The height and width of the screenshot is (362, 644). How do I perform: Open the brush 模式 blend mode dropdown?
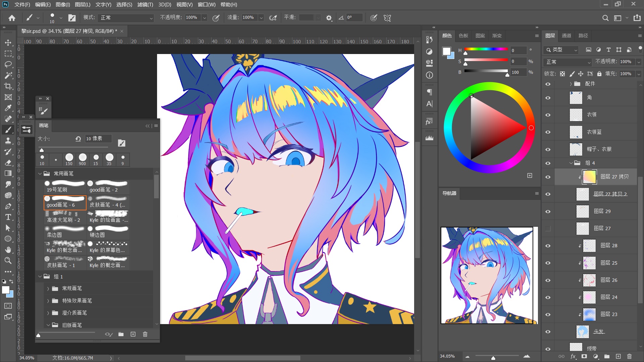[x=126, y=18]
